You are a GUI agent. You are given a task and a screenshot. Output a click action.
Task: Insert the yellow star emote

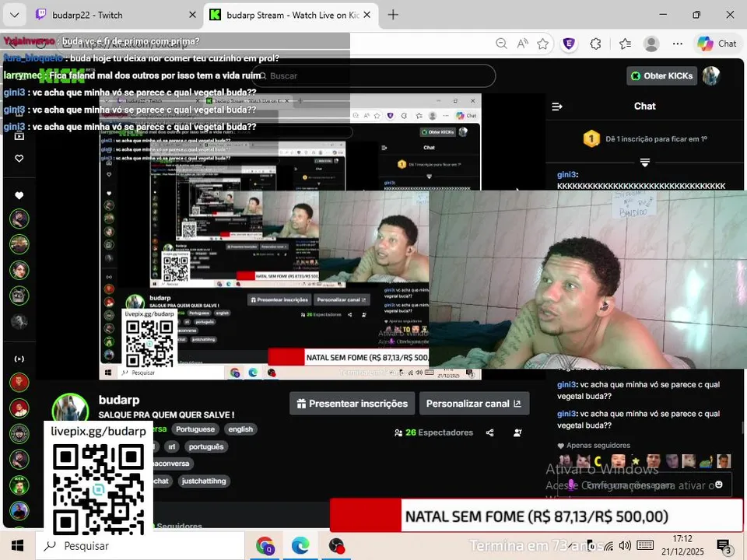pyautogui.click(x=636, y=461)
